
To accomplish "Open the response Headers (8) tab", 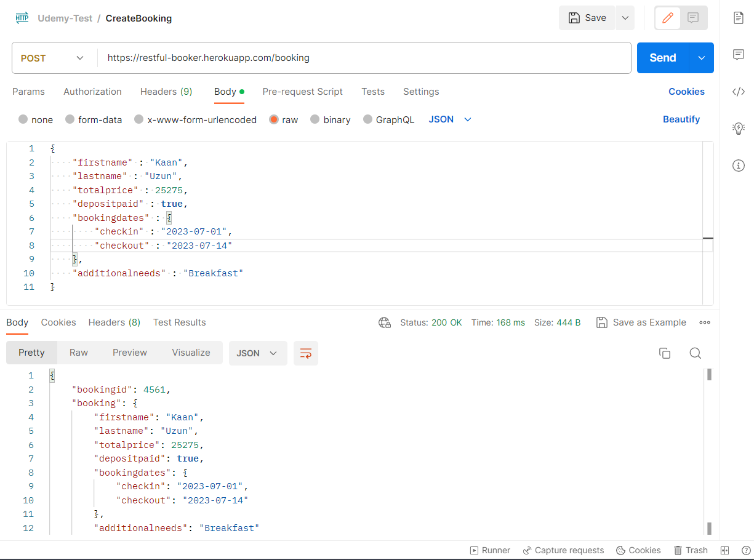I will click(x=114, y=322).
